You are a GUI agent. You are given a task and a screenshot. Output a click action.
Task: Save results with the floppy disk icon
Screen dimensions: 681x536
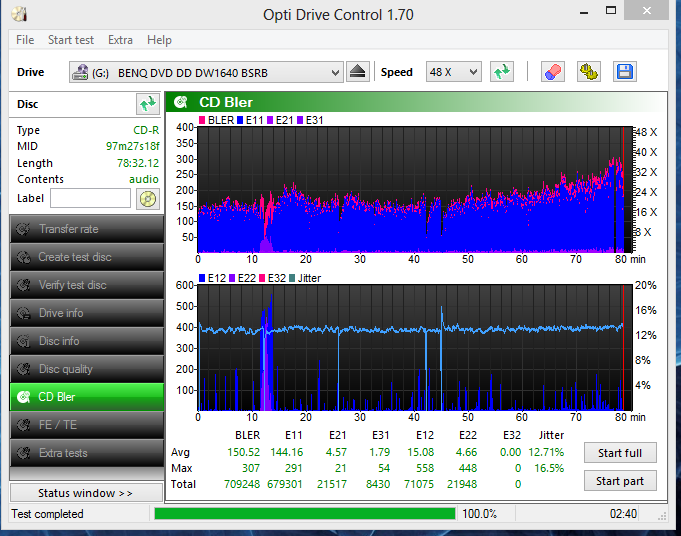click(625, 72)
